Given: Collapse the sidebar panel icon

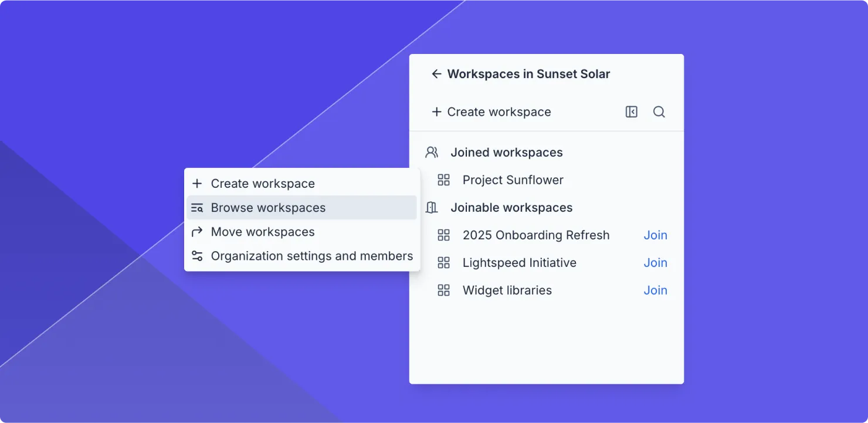Looking at the screenshot, I should click(631, 112).
